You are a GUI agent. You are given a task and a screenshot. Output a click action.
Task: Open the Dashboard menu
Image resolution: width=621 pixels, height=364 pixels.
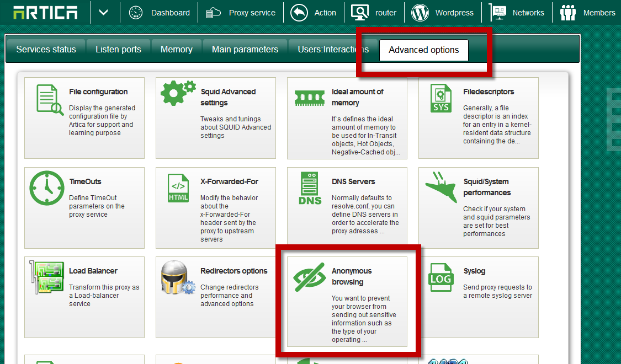click(171, 13)
